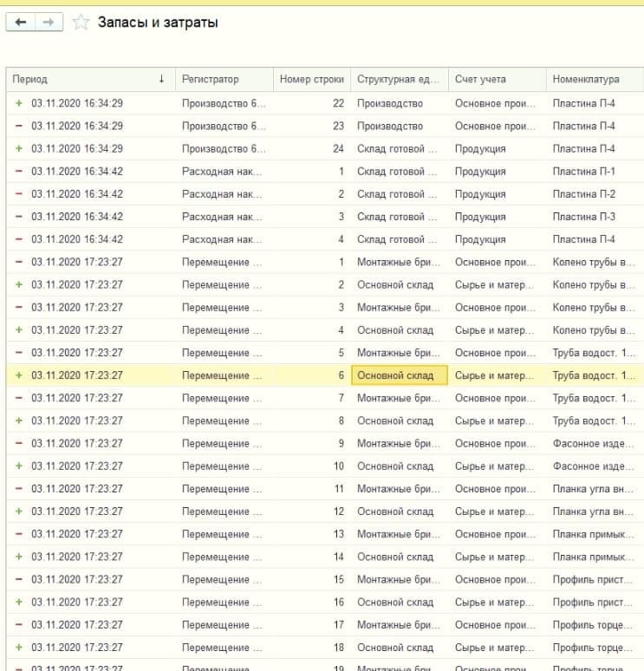Select Колено трубы cell in row 2
Viewport: 644px width, 671px height.
pyautogui.click(x=595, y=284)
